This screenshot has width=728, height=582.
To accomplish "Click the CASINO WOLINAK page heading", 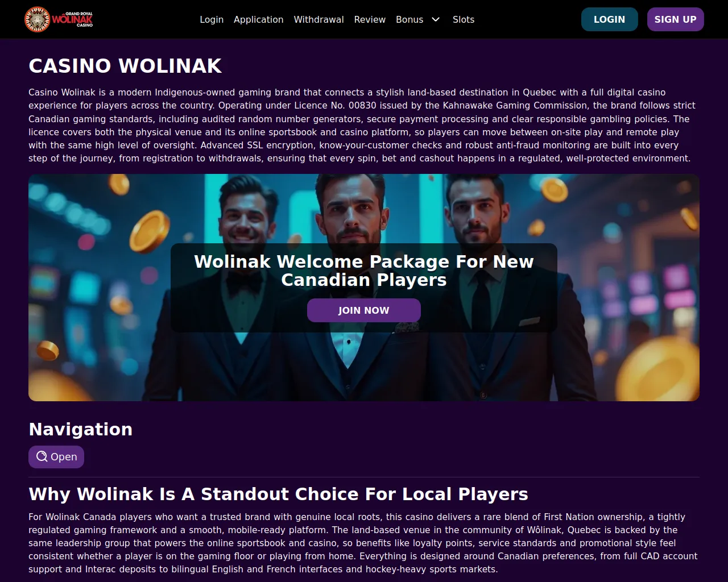I will (x=125, y=66).
